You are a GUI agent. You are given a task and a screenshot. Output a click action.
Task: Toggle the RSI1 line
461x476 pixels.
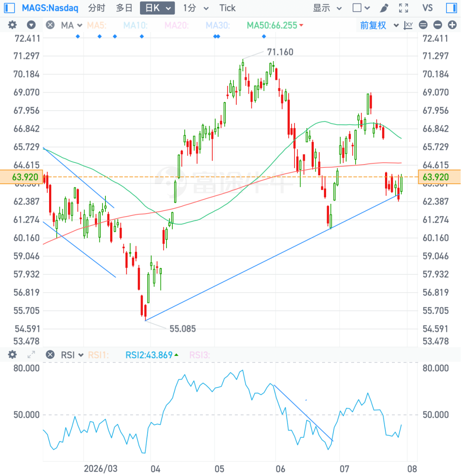[98, 355]
